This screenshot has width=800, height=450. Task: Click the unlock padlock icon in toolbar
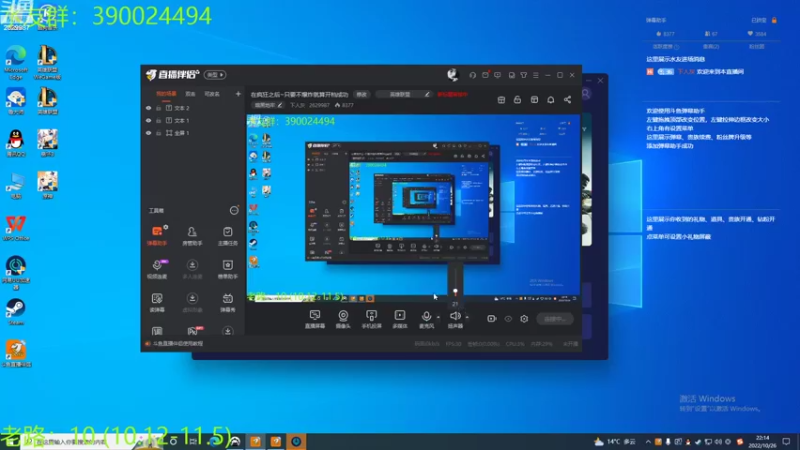[x=517, y=99]
